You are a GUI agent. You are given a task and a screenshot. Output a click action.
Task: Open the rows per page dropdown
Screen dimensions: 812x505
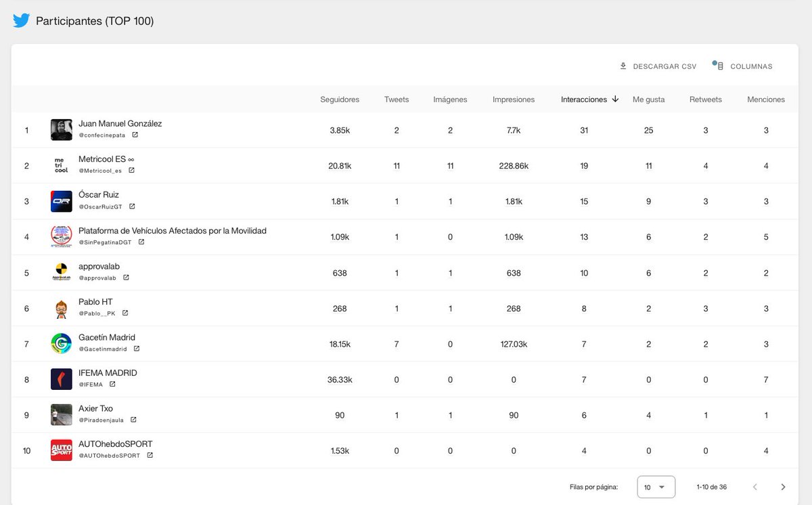click(656, 487)
